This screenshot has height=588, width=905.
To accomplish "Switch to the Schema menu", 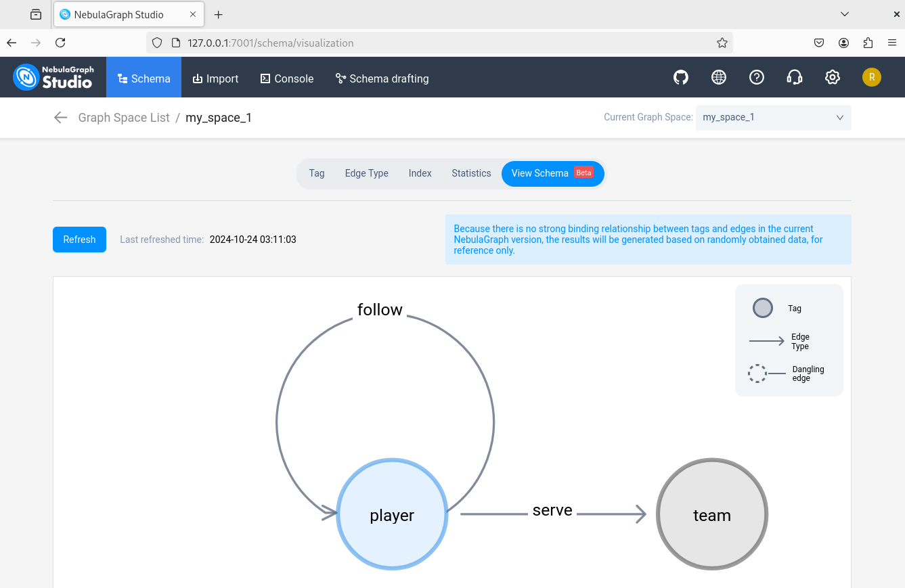I will pyautogui.click(x=144, y=78).
